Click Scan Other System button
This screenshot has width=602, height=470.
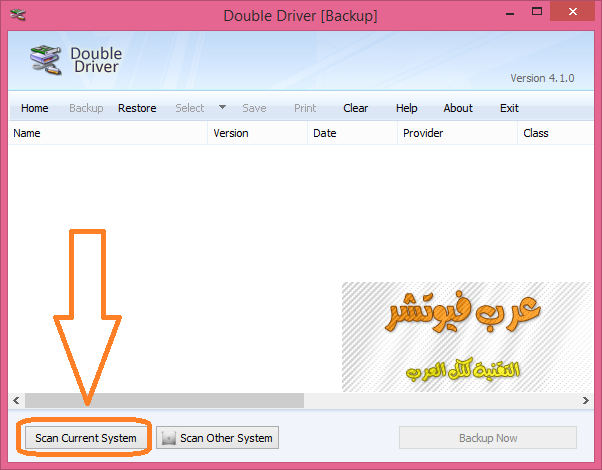click(x=218, y=438)
